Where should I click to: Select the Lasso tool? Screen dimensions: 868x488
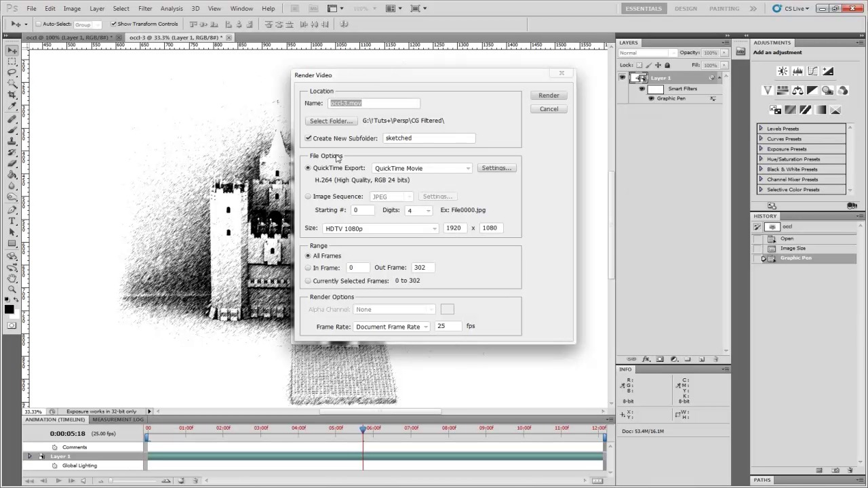click(12, 73)
